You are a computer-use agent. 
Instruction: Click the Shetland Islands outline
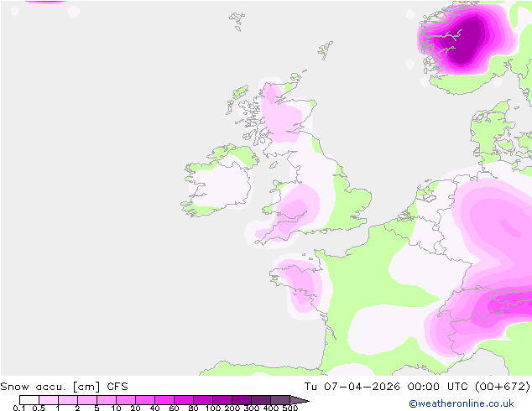(x=326, y=50)
